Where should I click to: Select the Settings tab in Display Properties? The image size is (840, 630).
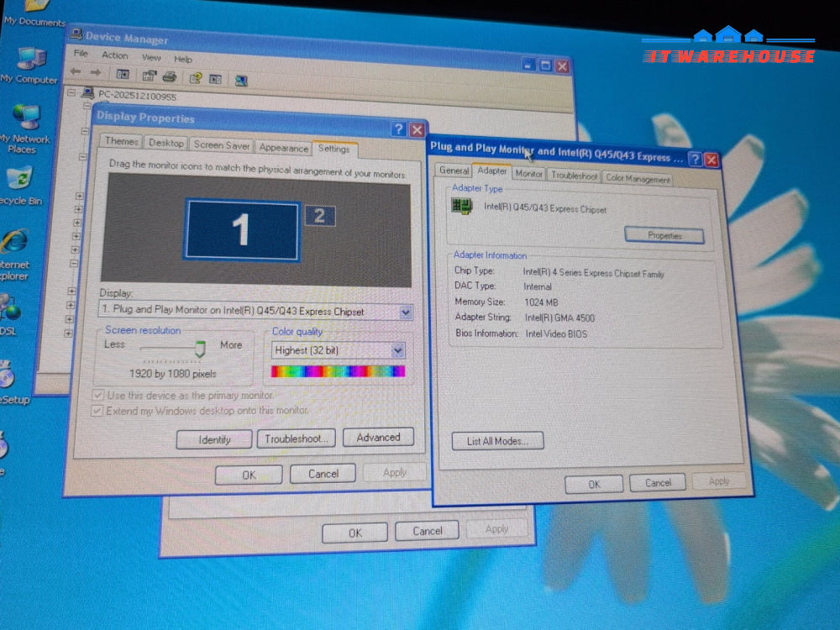click(x=333, y=149)
